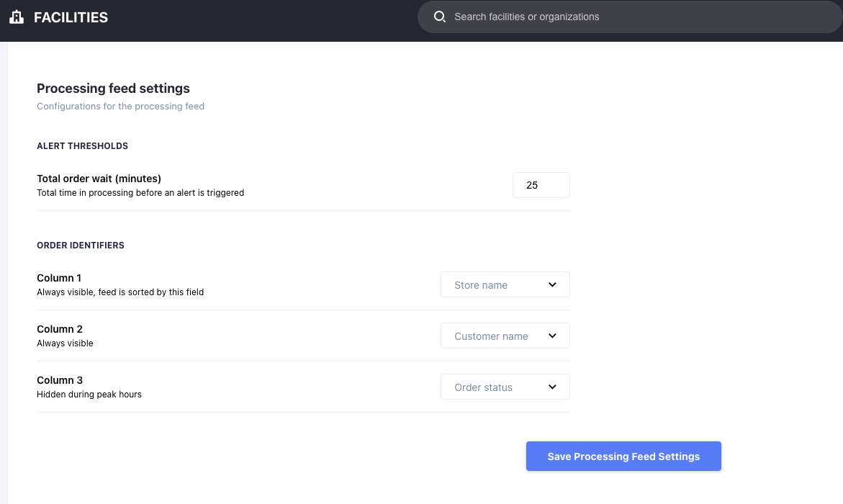
Task: Select the Column 1 label text
Action: 59,278
